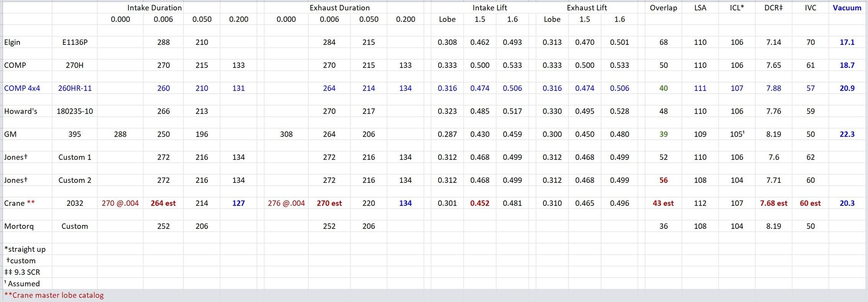Click the 260HR-11 model cell

click(75, 88)
